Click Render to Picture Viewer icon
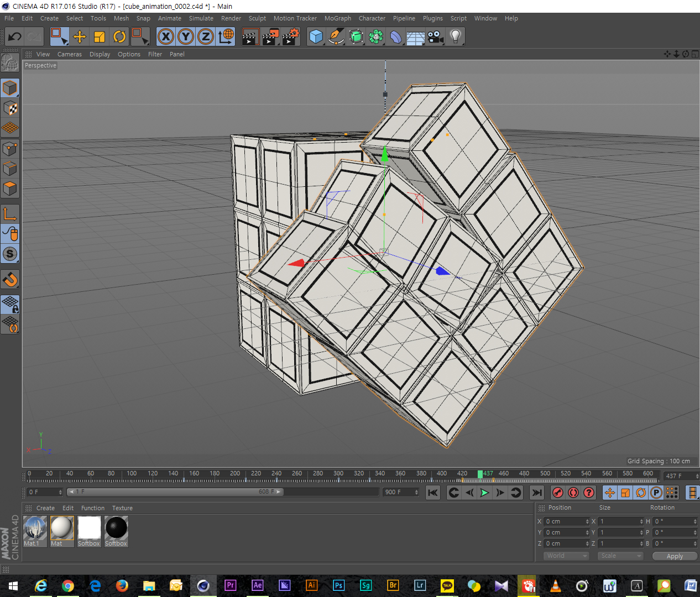Viewport: 700px width, 597px height. [x=271, y=37]
